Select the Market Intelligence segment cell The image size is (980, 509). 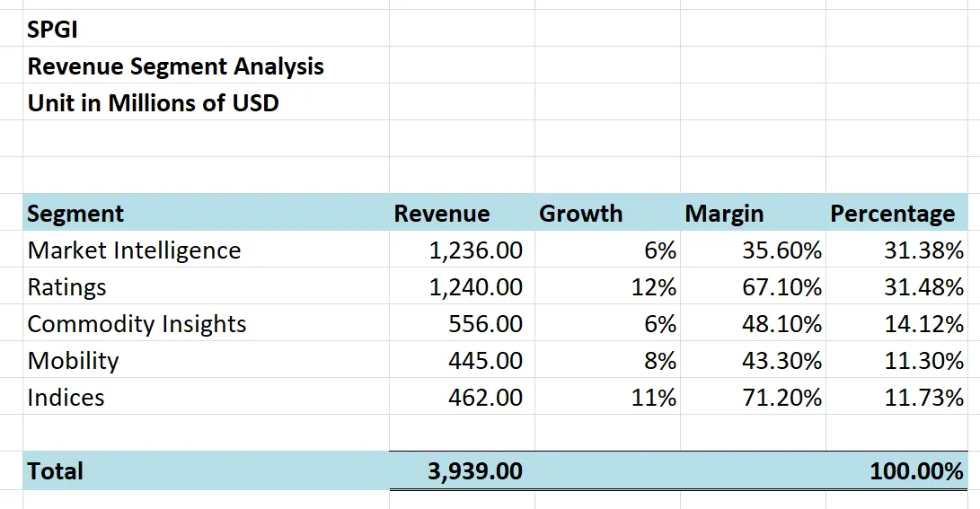point(134,250)
